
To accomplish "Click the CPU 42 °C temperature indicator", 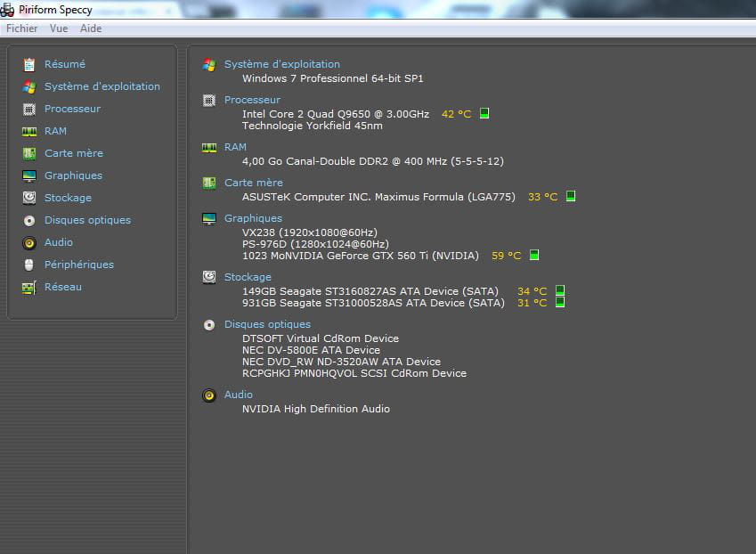I will coord(484,114).
